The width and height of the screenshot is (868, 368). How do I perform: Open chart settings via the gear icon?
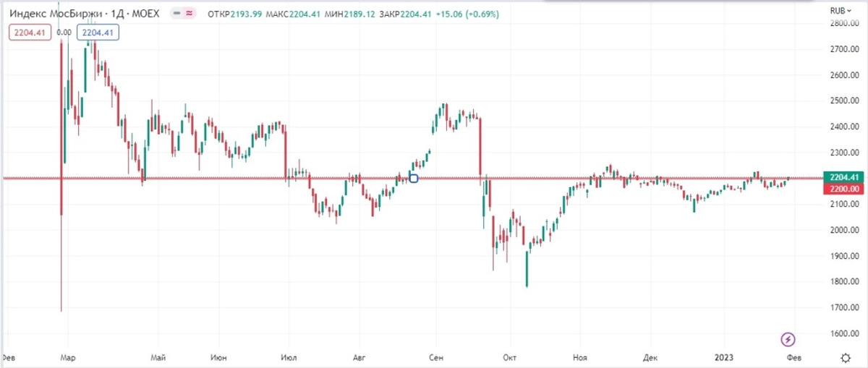pos(845,357)
